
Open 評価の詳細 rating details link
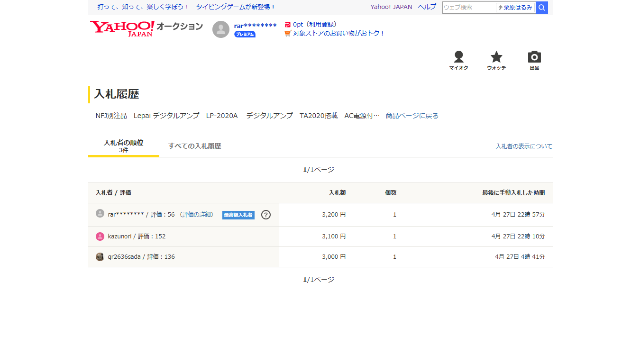(x=197, y=215)
